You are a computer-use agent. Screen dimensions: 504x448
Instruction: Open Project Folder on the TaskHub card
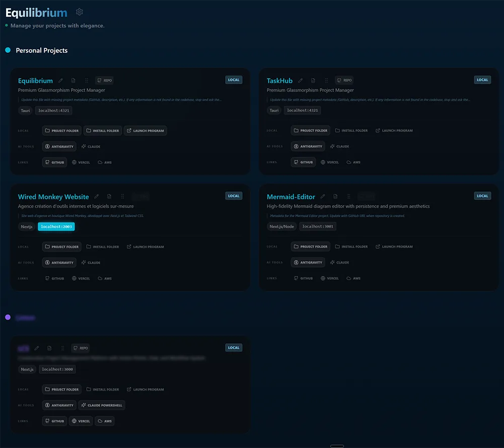(311, 131)
